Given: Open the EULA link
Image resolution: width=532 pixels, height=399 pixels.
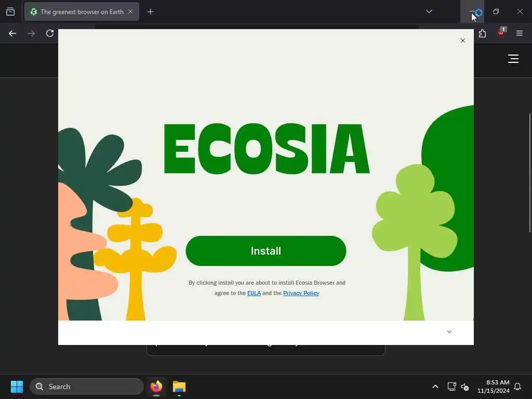Looking at the screenshot, I should tap(254, 293).
